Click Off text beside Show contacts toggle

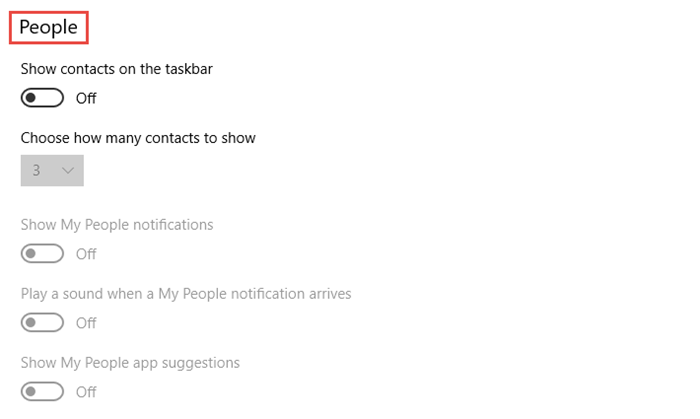tap(86, 98)
